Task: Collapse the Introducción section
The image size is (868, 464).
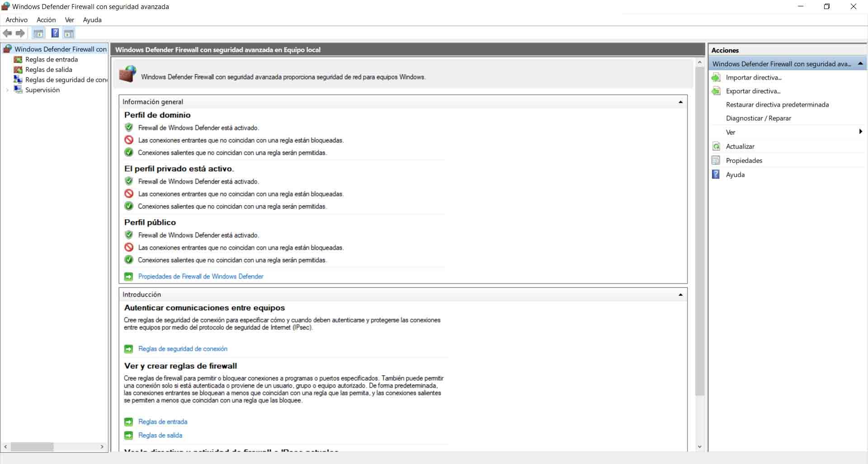Action: pos(680,294)
